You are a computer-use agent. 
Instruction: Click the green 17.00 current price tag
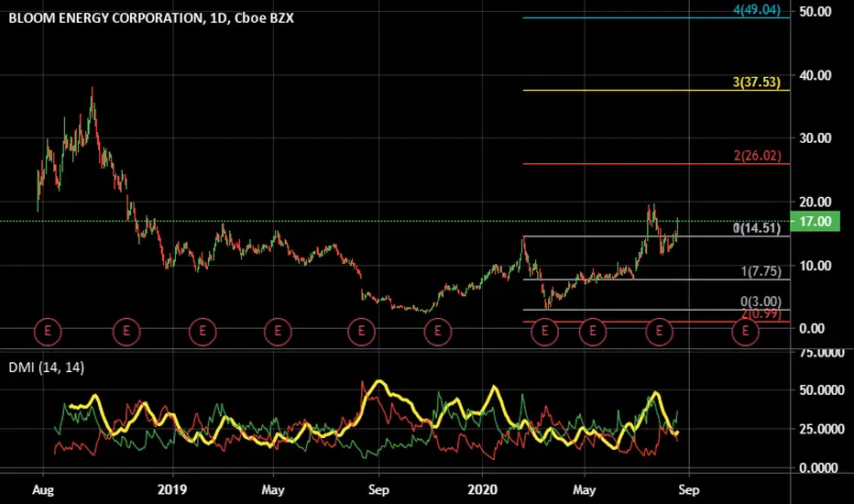816,222
